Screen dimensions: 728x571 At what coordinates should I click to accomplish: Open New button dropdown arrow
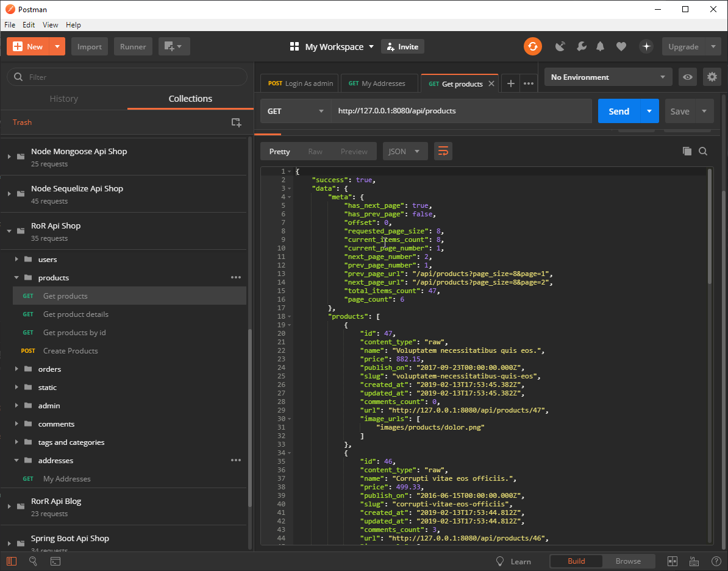(57, 46)
